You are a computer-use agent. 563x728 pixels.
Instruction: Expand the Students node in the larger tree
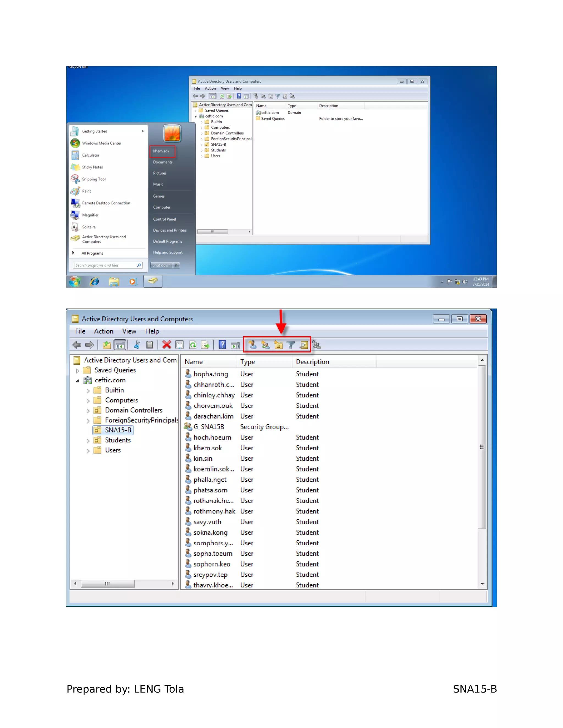[88, 441]
